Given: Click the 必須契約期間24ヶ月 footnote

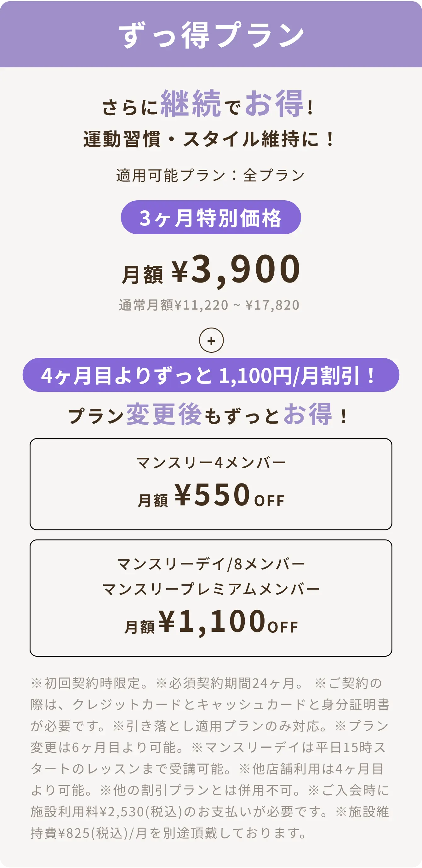Looking at the screenshot, I should pos(229,683).
